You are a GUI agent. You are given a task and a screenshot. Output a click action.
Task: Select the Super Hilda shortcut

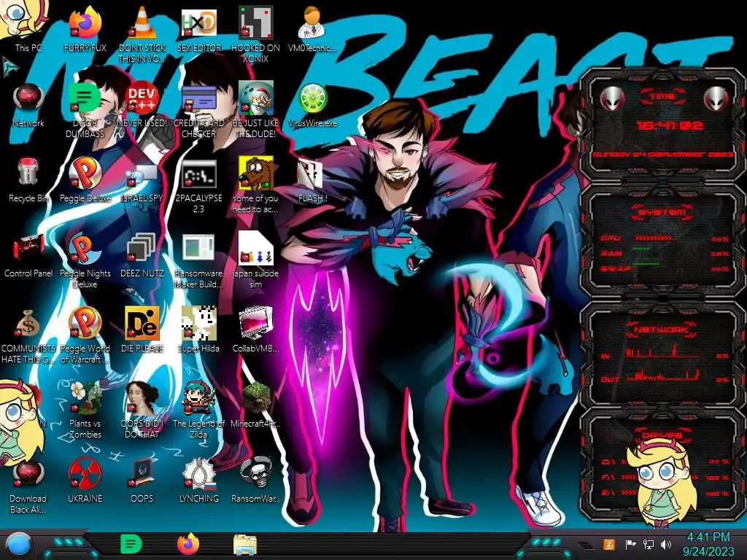pyautogui.click(x=198, y=330)
